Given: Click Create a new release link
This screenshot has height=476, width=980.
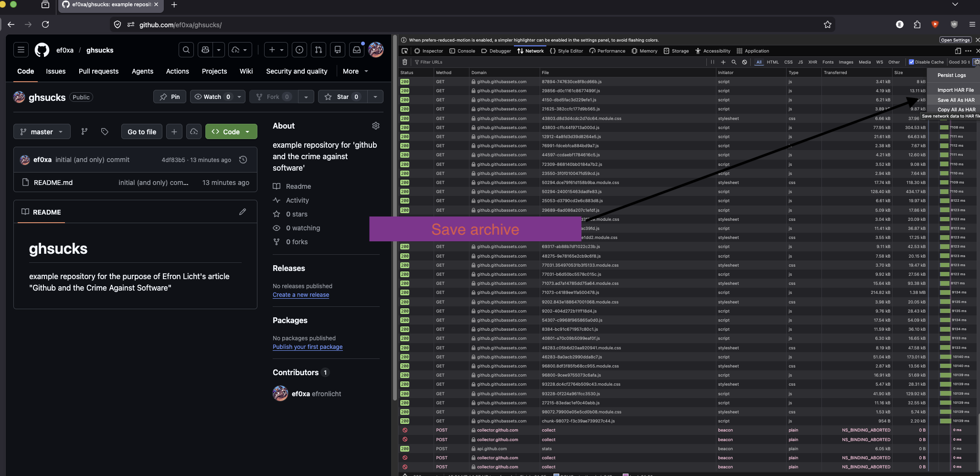Looking at the screenshot, I should click(x=301, y=295).
